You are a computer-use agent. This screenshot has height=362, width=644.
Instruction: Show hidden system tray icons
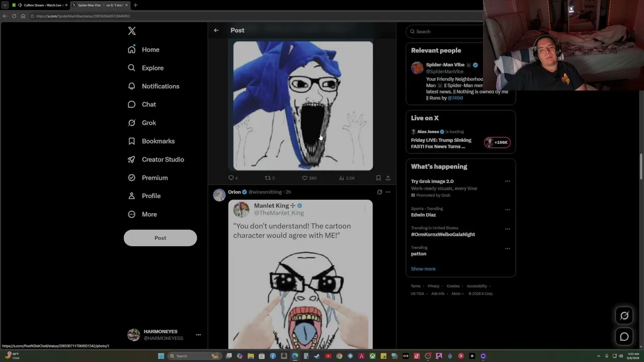click(x=598, y=356)
